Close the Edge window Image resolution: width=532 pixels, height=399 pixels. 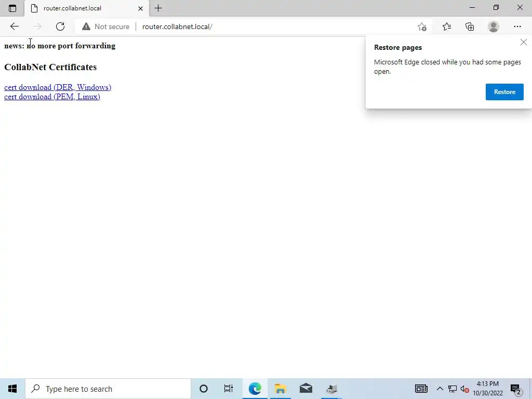520,8
